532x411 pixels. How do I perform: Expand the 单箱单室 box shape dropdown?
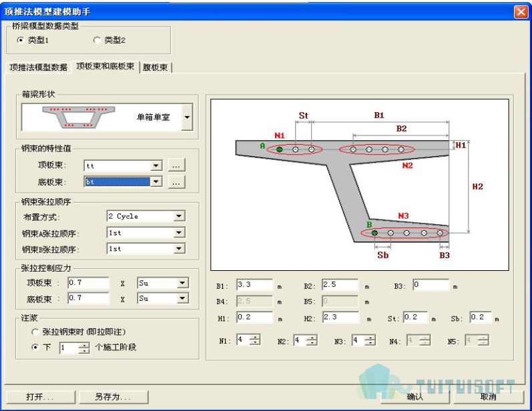tap(187, 117)
